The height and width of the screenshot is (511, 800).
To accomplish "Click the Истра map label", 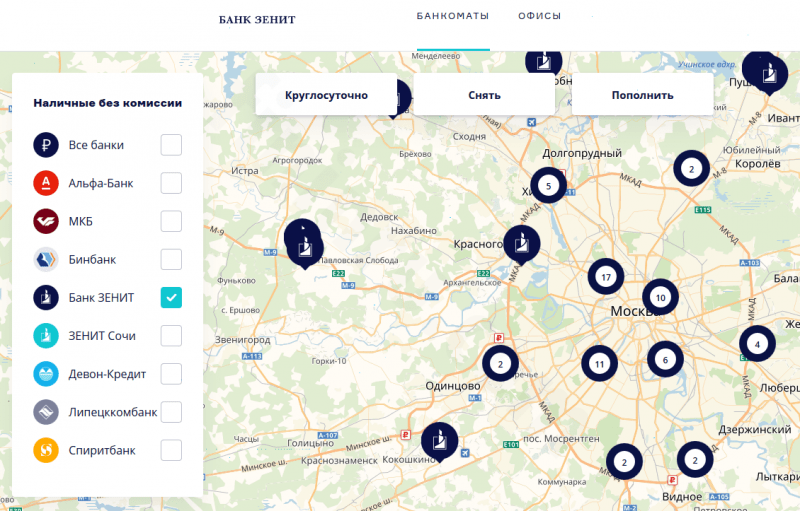I will (x=245, y=171).
